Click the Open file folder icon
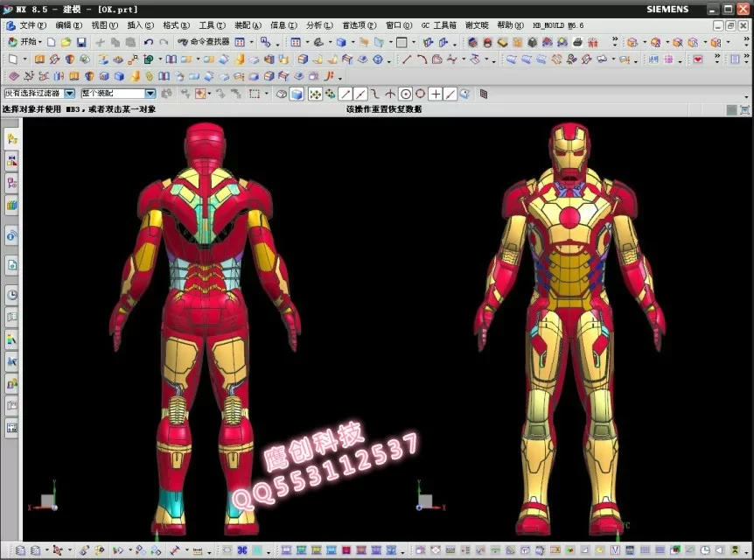 pyautogui.click(x=66, y=42)
